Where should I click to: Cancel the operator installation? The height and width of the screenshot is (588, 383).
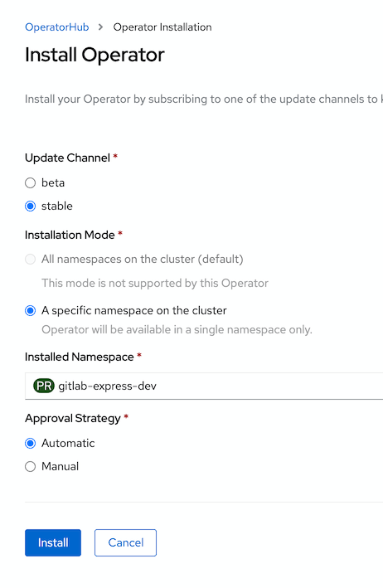point(125,542)
